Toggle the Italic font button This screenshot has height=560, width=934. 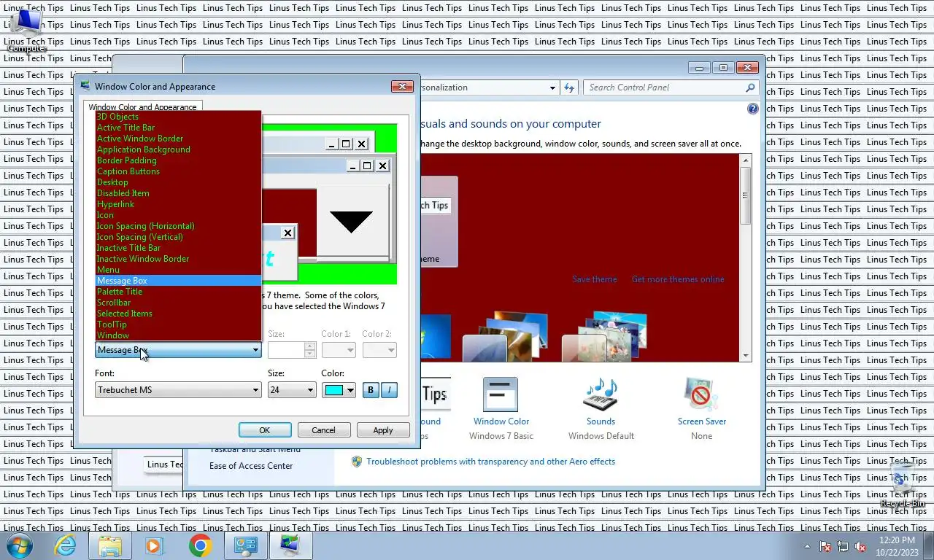tap(389, 390)
